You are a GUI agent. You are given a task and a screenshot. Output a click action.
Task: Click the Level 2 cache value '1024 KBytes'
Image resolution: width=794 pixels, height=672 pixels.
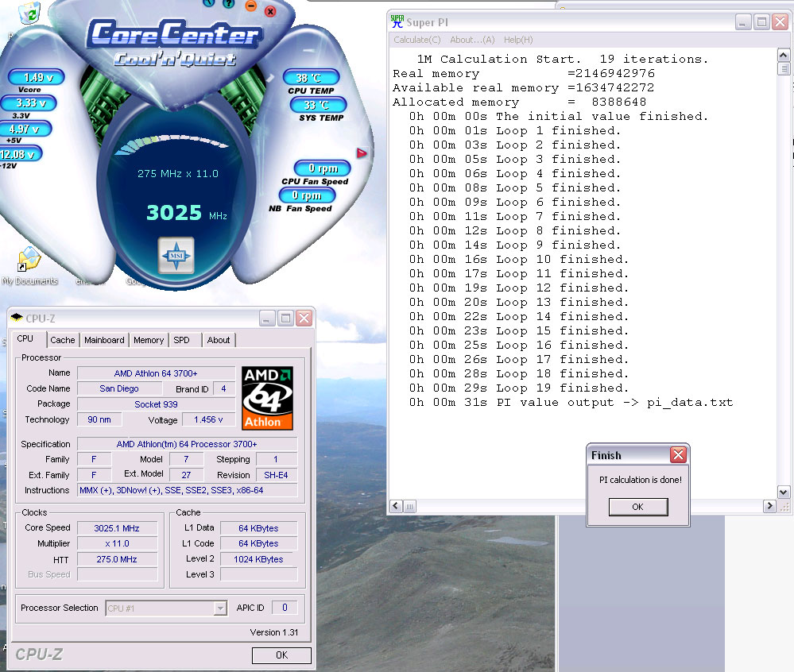(x=259, y=559)
